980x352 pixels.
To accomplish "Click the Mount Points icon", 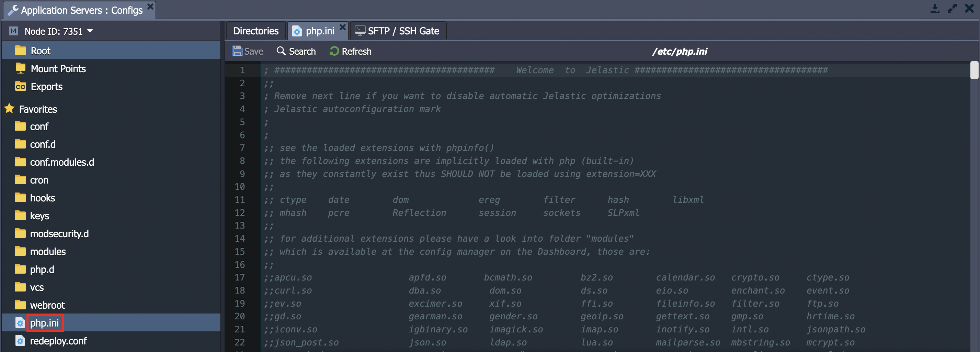I will click(x=20, y=68).
